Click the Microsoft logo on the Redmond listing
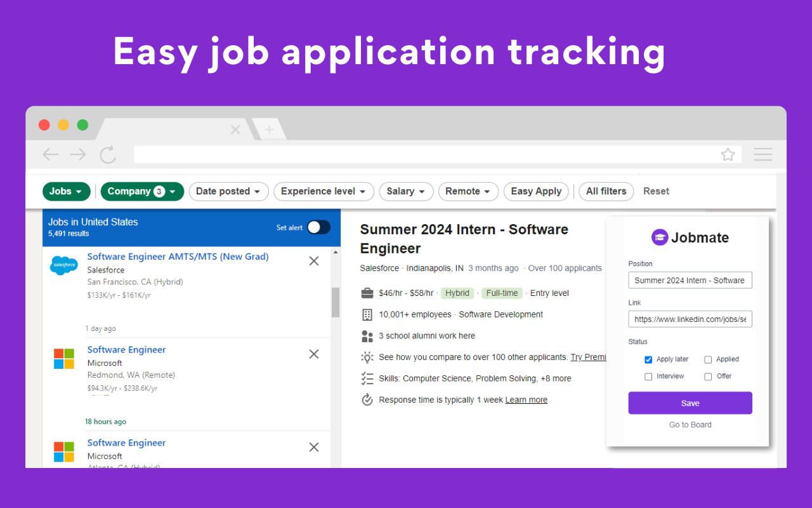Viewport: 812px width, 508px height. click(64, 358)
